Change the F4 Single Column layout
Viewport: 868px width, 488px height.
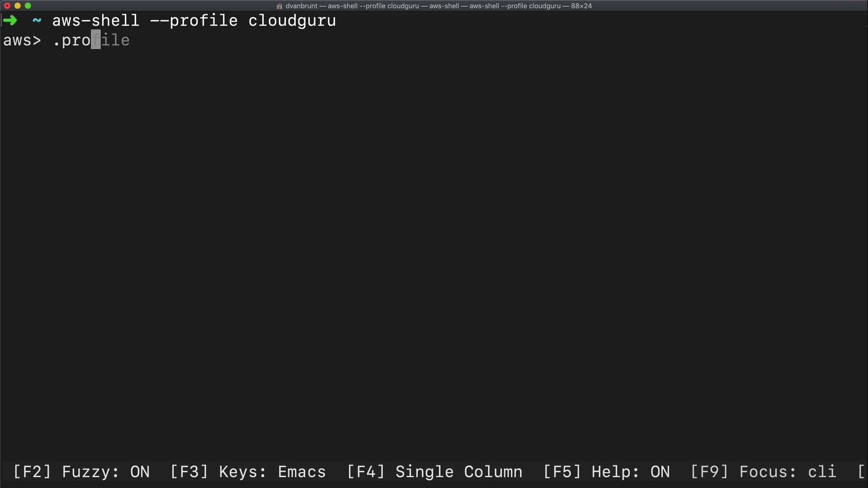click(x=434, y=472)
